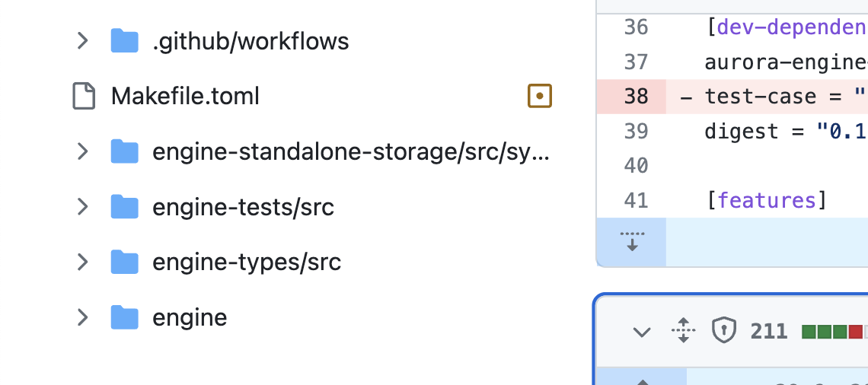Expand the engine-types/src folder chevron
868x385 pixels.
coord(82,262)
